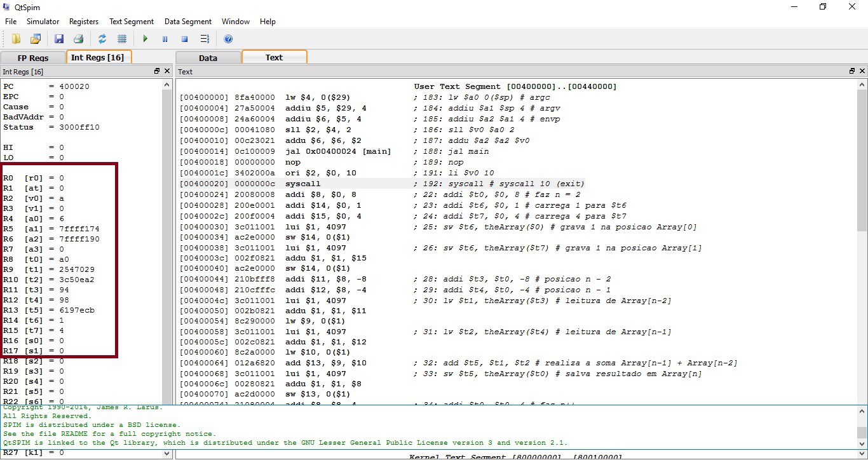Click the Print printer icon
Screen dimensions: 868x460
point(78,39)
